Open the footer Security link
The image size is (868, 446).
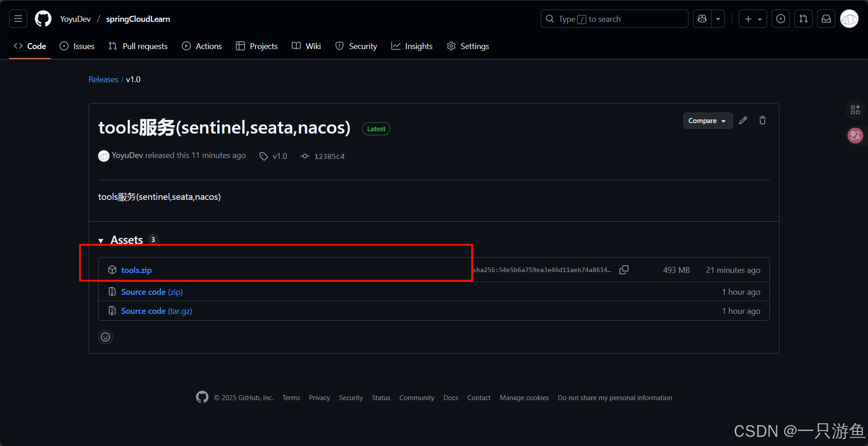point(351,398)
